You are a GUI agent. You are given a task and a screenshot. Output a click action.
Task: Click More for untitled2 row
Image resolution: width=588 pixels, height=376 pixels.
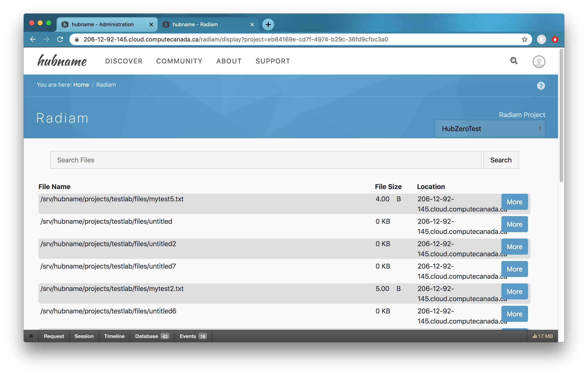tap(514, 247)
